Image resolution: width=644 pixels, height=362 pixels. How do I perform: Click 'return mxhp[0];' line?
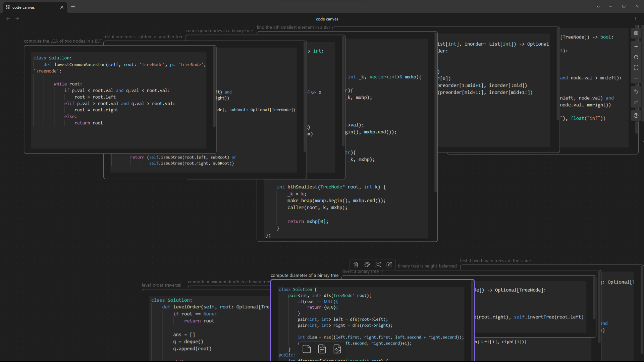tap(308, 222)
